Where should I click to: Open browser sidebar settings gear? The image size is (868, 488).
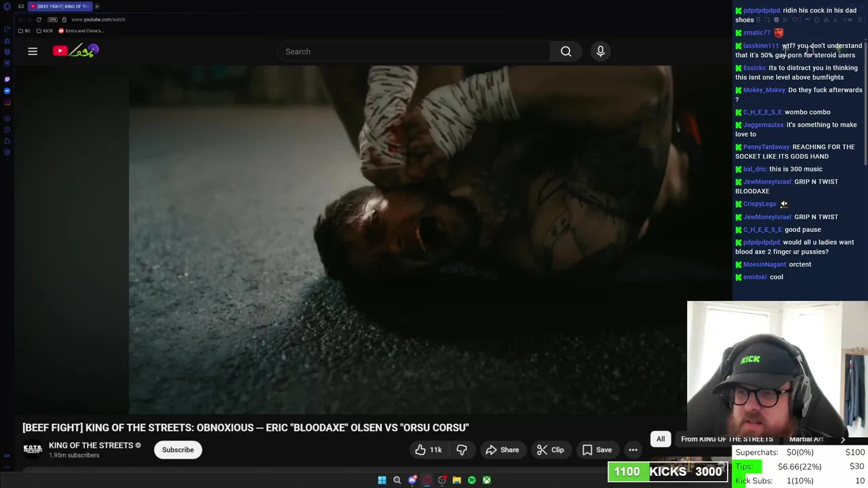click(x=7, y=152)
